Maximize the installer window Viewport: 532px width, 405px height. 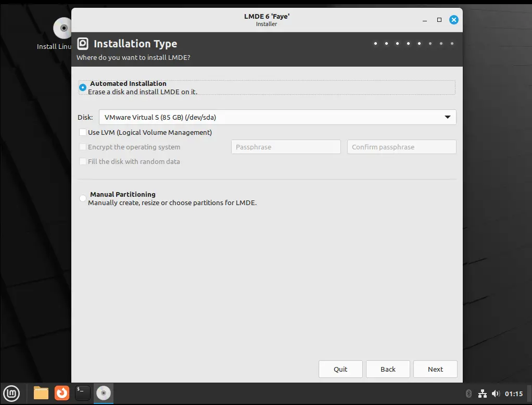click(x=439, y=20)
